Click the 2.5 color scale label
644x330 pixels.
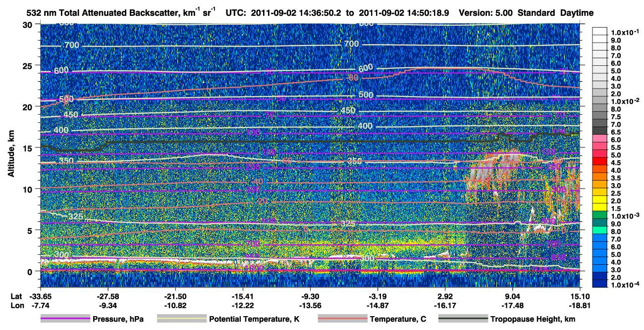(x=616, y=193)
